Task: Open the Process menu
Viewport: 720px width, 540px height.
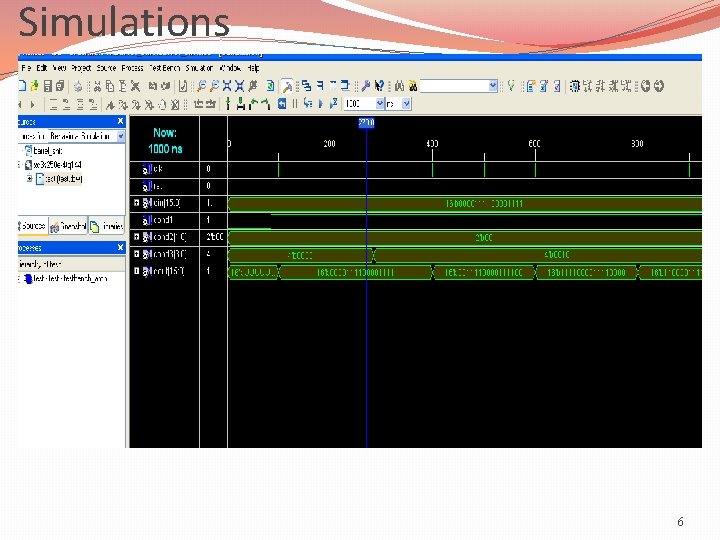Action: (x=132, y=68)
